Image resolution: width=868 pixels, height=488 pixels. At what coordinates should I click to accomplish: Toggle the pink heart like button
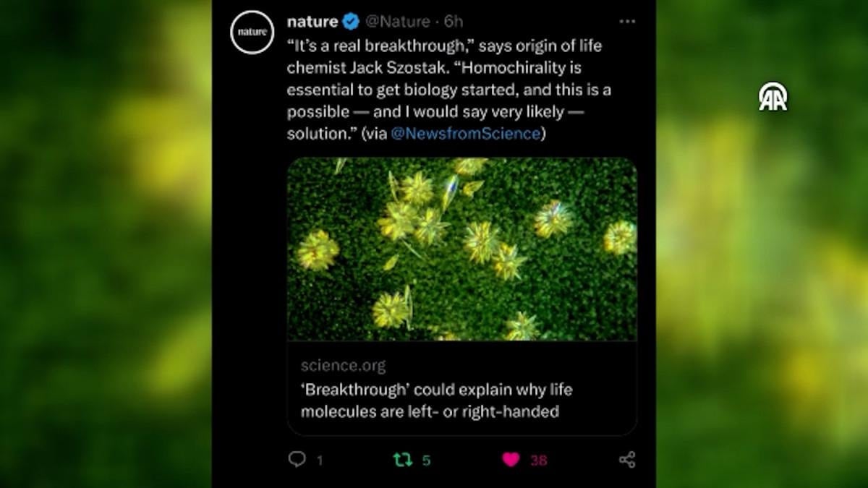[511, 460]
